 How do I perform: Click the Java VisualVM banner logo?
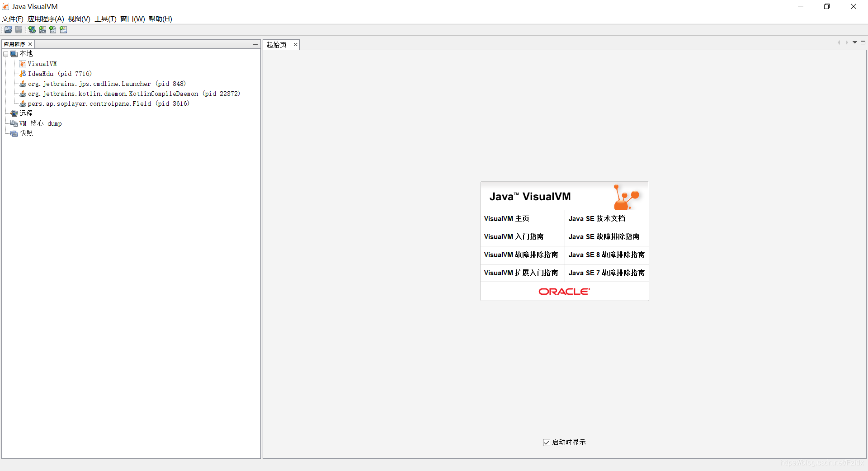[627, 197]
